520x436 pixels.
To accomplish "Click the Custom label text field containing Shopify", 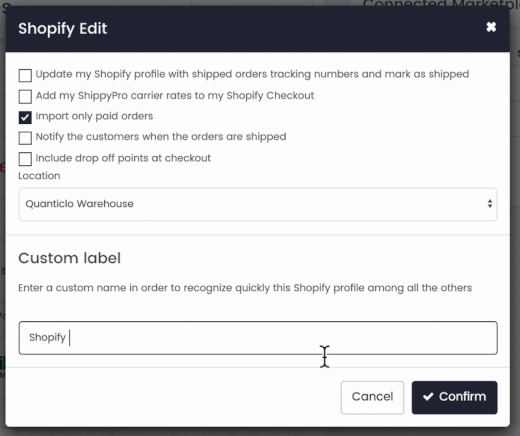I will click(x=258, y=338).
